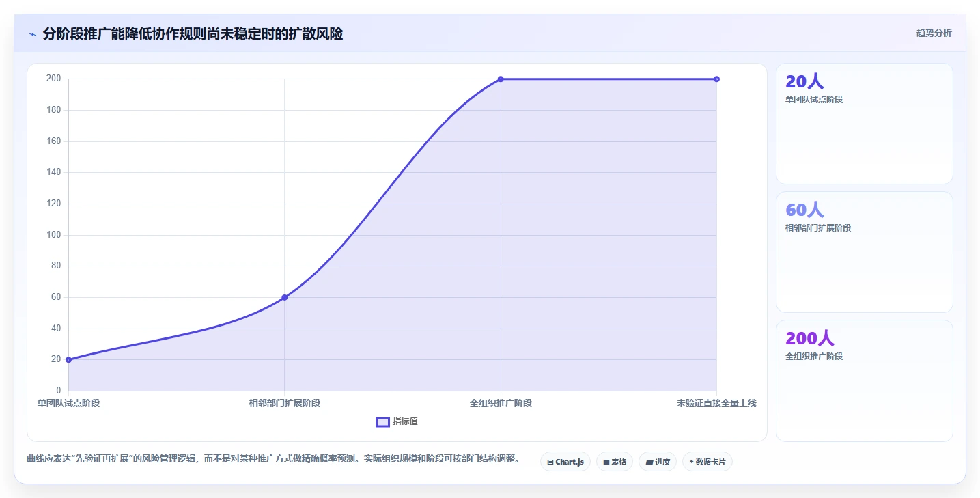
Task: Click the 全组织推广阶段 data point at 200
Action: click(501, 79)
